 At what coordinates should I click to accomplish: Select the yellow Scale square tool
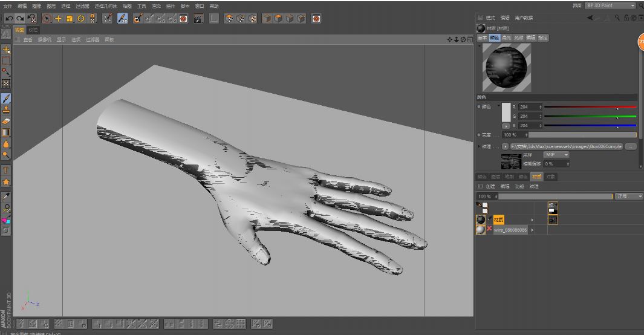[x=70, y=19]
